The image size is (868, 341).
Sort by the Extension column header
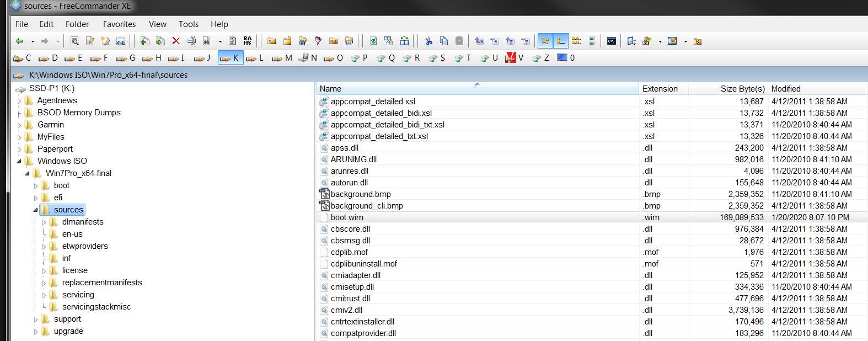(664, 89)
